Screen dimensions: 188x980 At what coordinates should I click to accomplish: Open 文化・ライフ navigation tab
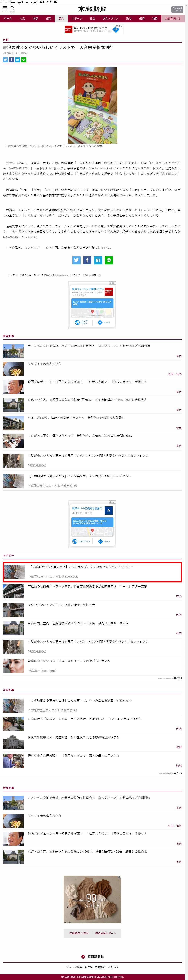(111, 18)
